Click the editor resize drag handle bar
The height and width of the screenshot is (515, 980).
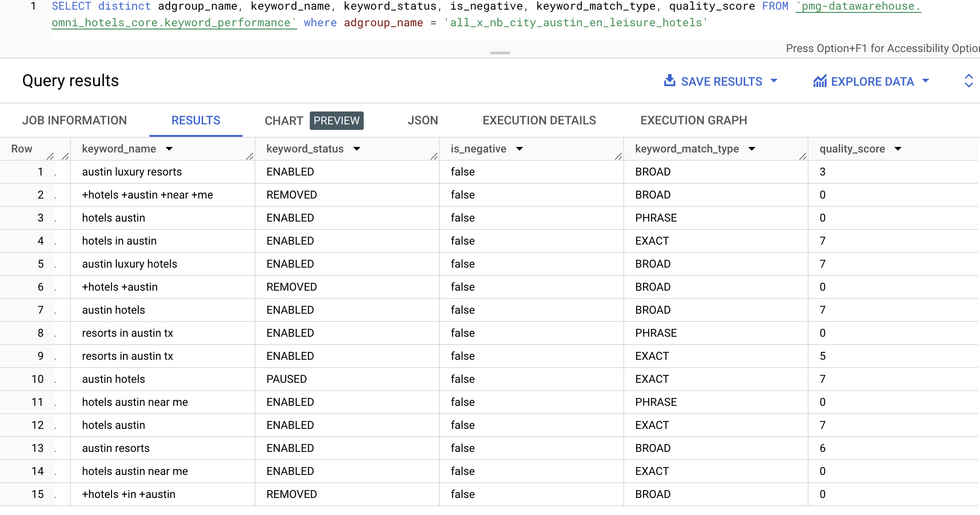pyautogui.click(x=500, y=53)
